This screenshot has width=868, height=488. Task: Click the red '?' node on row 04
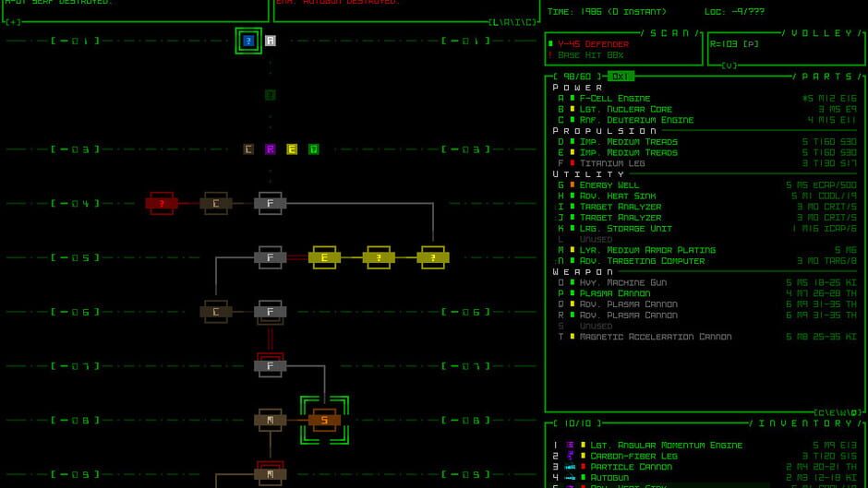[162, 204]
